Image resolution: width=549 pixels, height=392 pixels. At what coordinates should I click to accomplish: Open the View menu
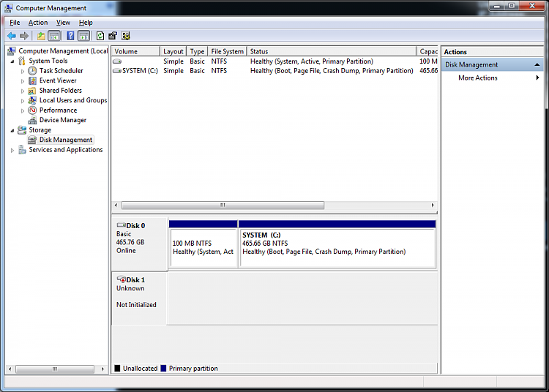(x=64, y=23)
